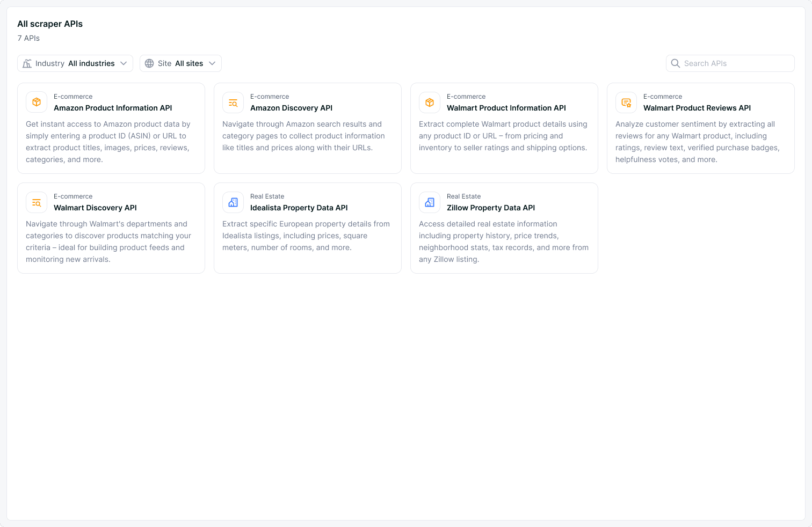Click E-commerce label above Walmart Product Reviews API
Viewport: 812px width, 527px height.
point(663,97)
